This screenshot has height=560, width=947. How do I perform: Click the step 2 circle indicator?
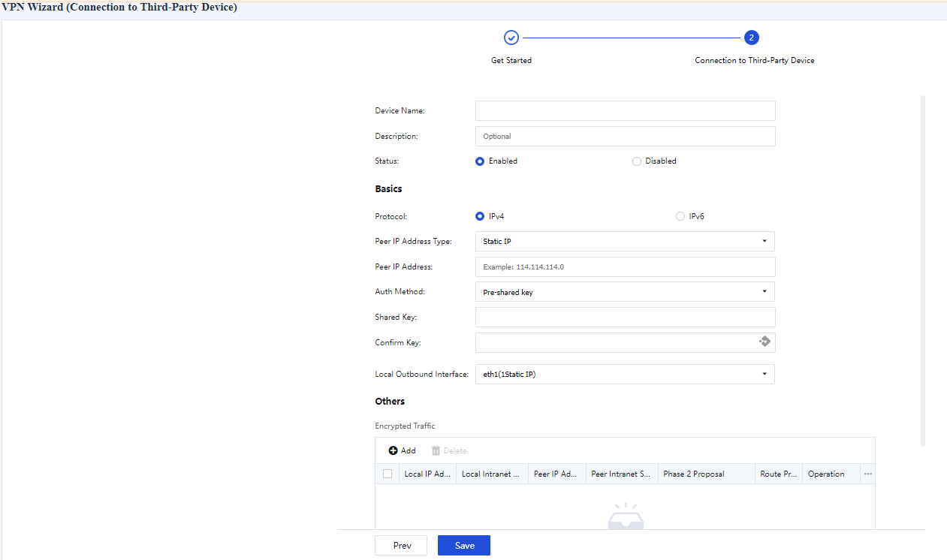[x=751, y=38]
